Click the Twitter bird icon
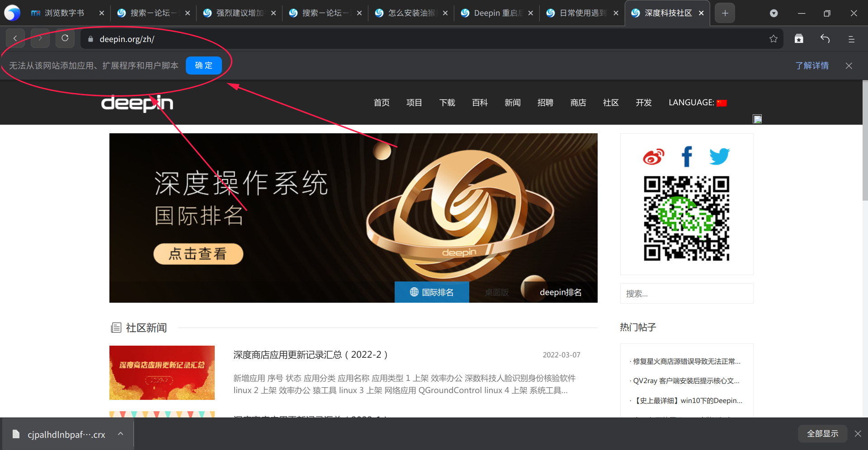 coord(719,156)
